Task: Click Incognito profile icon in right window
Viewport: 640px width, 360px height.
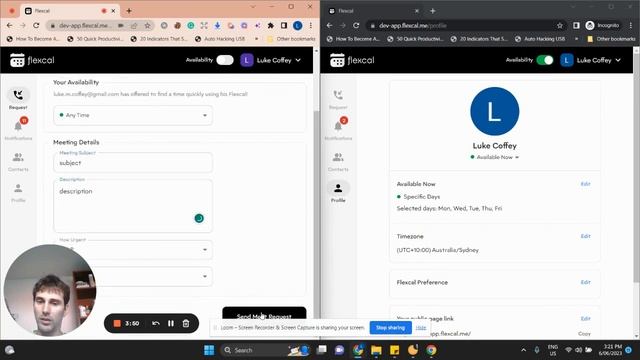Action: pyautogui.click(x=602, y=25)
